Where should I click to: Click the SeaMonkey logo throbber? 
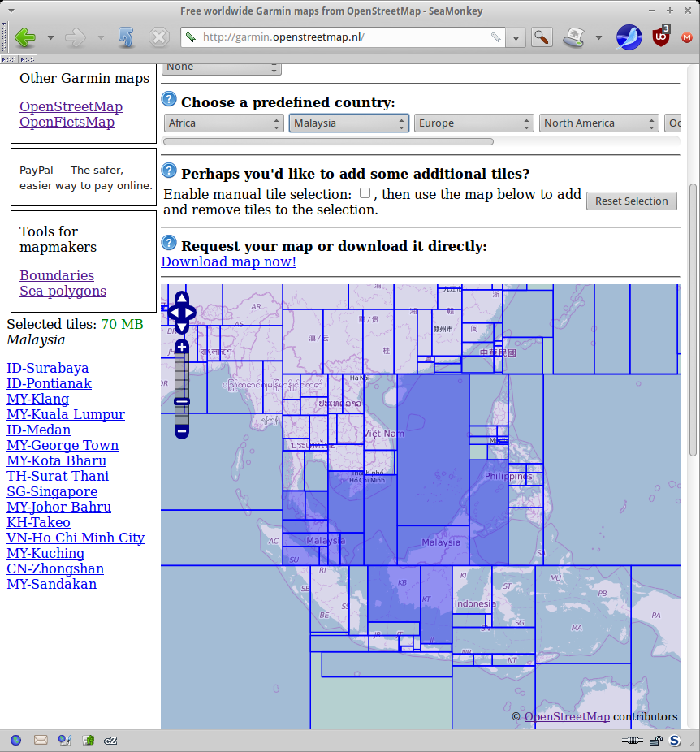click(x=629, y=37)
